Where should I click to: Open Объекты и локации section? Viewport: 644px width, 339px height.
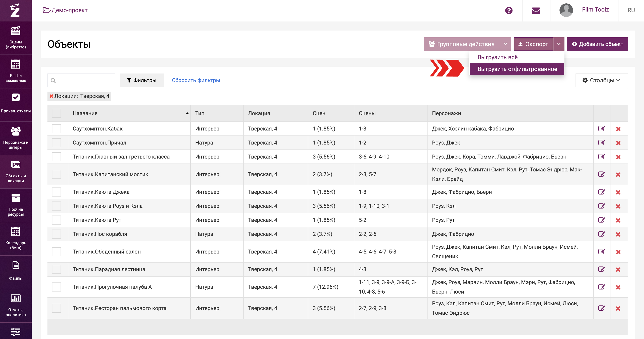click(16, 172)
